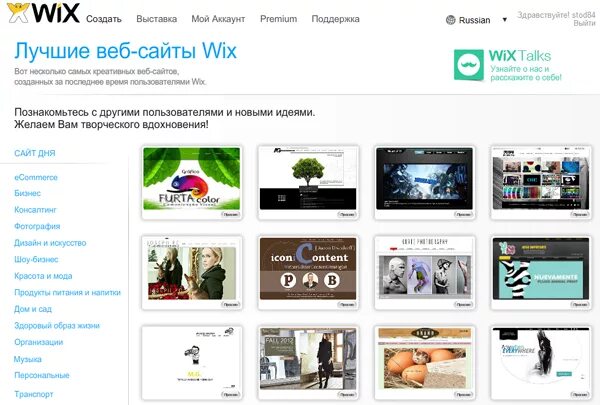600x405 pixels.
Task: Open the Russian language dropdown arrow
Action: [x=504, y=20]
